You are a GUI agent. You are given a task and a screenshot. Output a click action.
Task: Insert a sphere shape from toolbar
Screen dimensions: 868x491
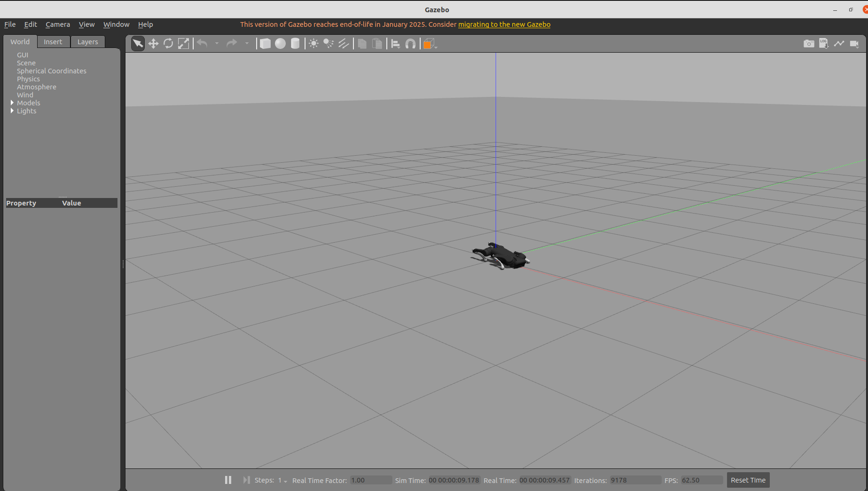pyautogui.click(x=280, y=44)
